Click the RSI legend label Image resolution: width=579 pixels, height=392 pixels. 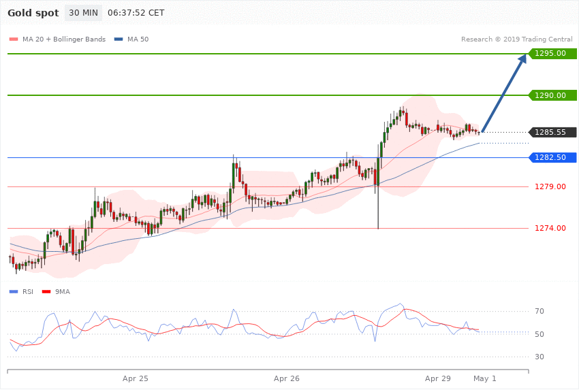point(28,292)
